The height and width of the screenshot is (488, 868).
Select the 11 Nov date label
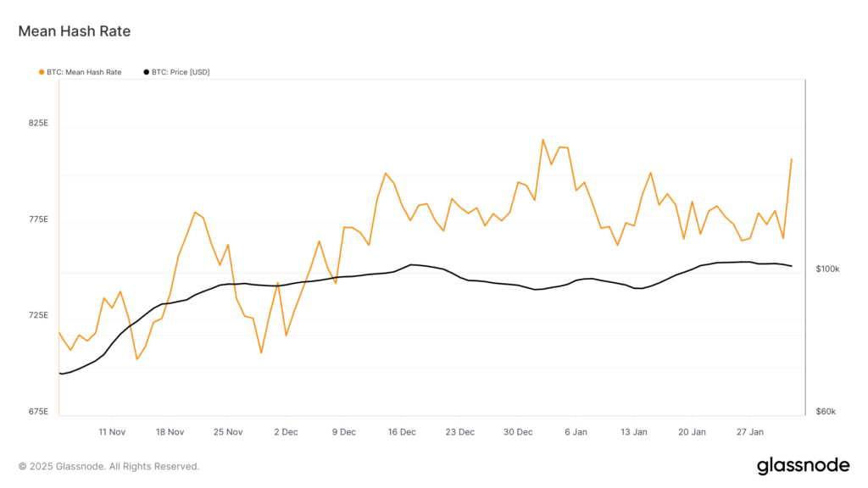tap(112, 432)
